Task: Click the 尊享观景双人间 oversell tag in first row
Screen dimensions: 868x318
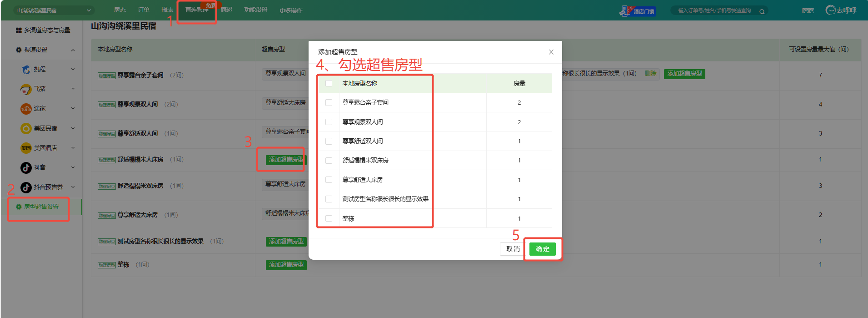Action: 285,73
